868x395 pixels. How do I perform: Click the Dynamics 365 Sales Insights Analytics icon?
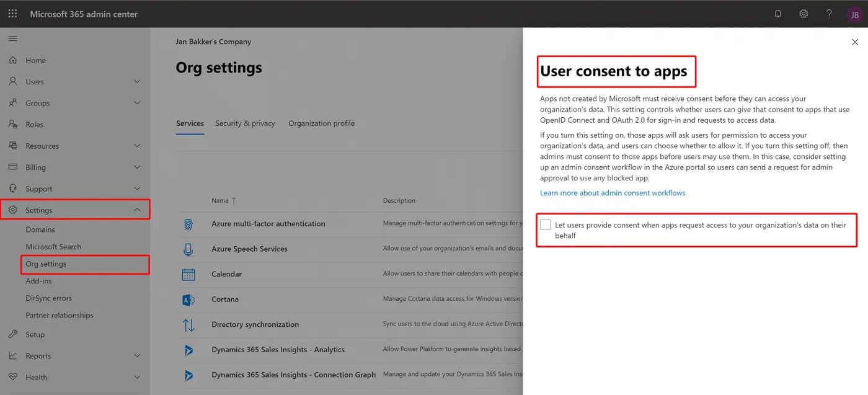coord(188,350)
